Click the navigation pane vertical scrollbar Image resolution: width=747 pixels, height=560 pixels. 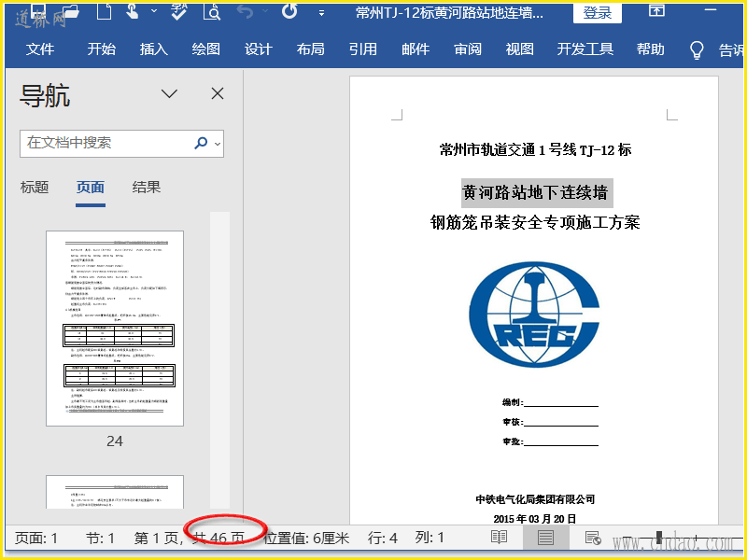point(219,360)
